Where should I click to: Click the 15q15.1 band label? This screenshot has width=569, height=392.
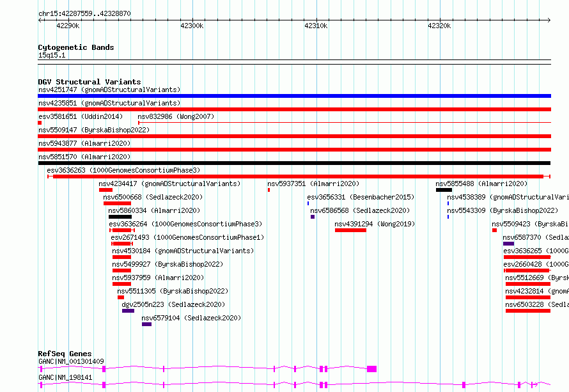coord(52,55)
